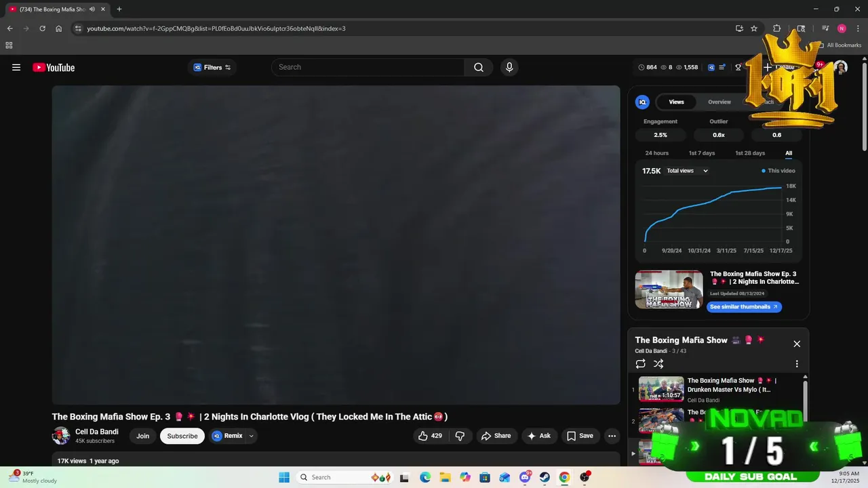
Task: Focus the YouTube search field
Action: (368, 67)
